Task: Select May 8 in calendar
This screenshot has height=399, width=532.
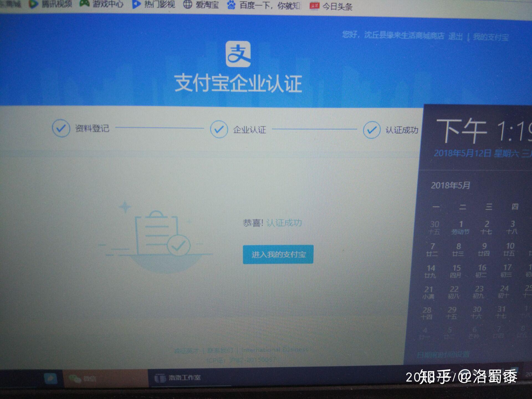Action: click(x=458, y=249)
